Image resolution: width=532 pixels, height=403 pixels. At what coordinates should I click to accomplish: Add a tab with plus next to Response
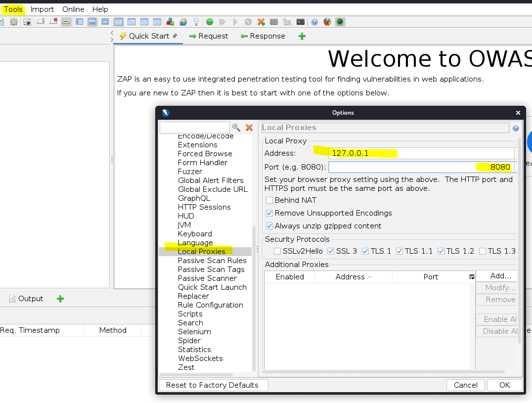pyautogui.click(x=302, y=36)
